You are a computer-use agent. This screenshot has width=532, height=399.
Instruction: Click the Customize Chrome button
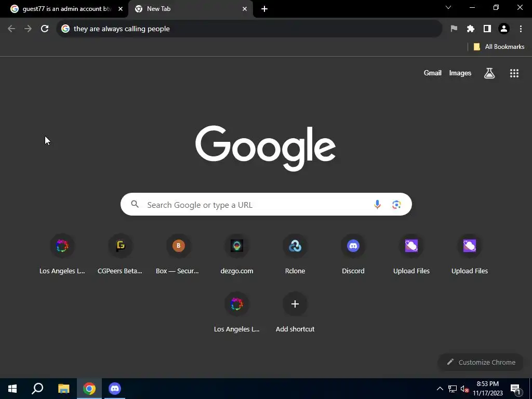pyautogui.click(x=481, y=362)
